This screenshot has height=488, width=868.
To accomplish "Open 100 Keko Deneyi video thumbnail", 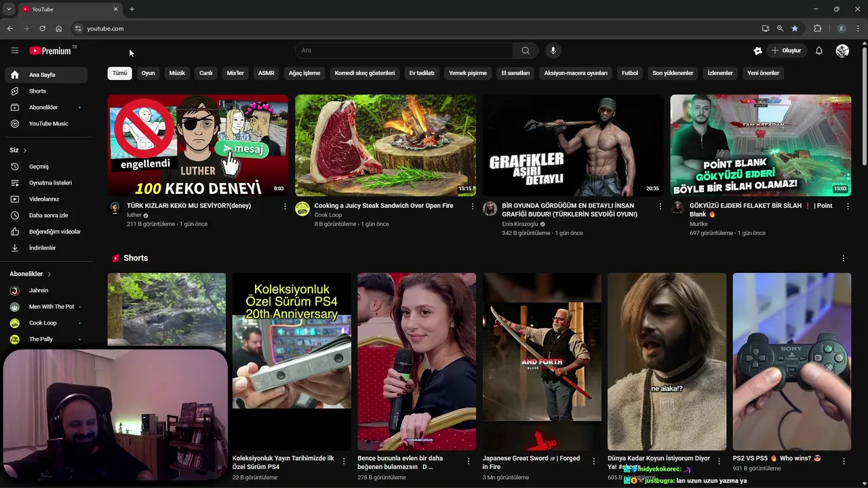I will (x=198, y=145).
